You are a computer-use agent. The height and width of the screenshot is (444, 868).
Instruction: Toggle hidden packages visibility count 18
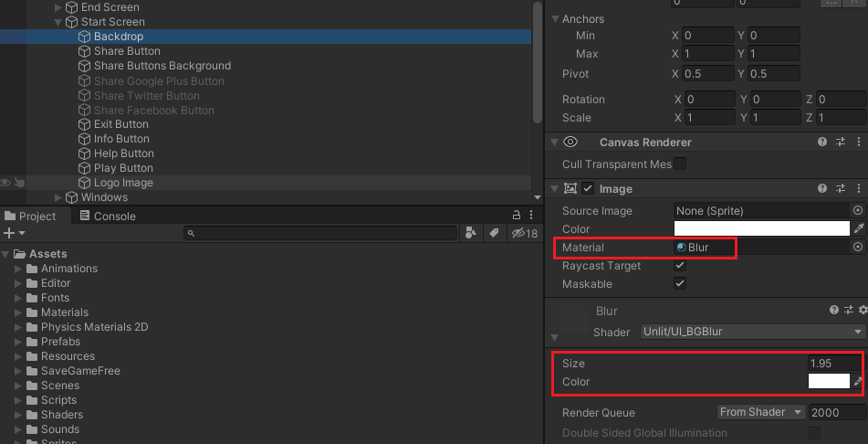click(524, 233)
